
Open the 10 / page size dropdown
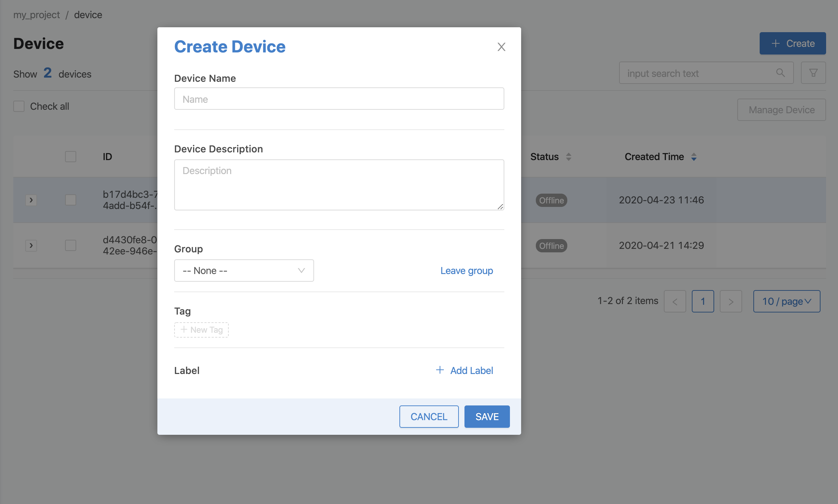tap(787, 301)
